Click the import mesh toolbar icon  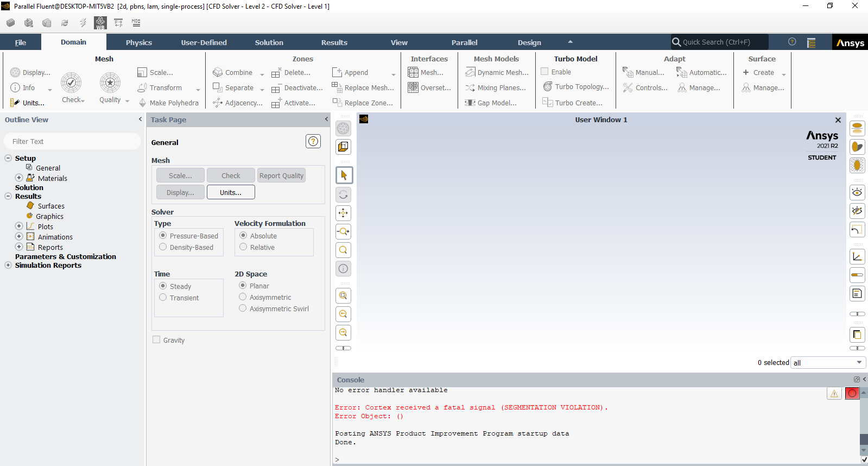[29, 23]
